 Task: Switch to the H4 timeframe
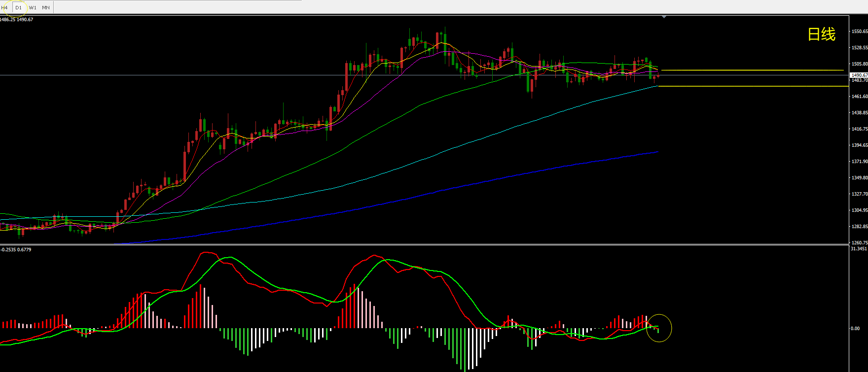4,7
